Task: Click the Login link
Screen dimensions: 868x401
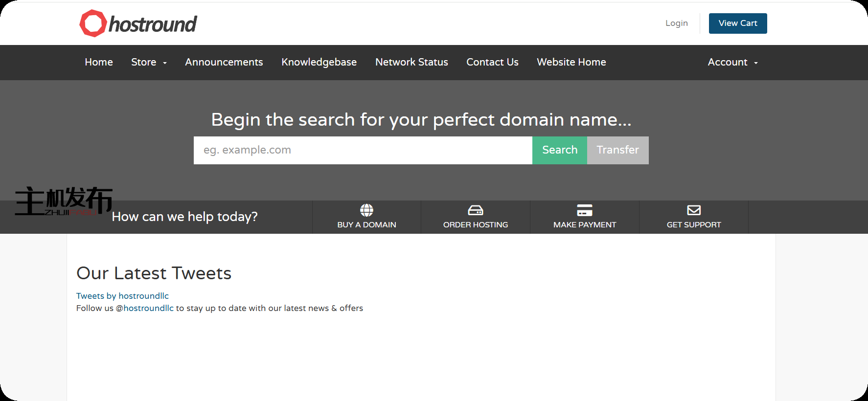Action: [x=676, y=23]
